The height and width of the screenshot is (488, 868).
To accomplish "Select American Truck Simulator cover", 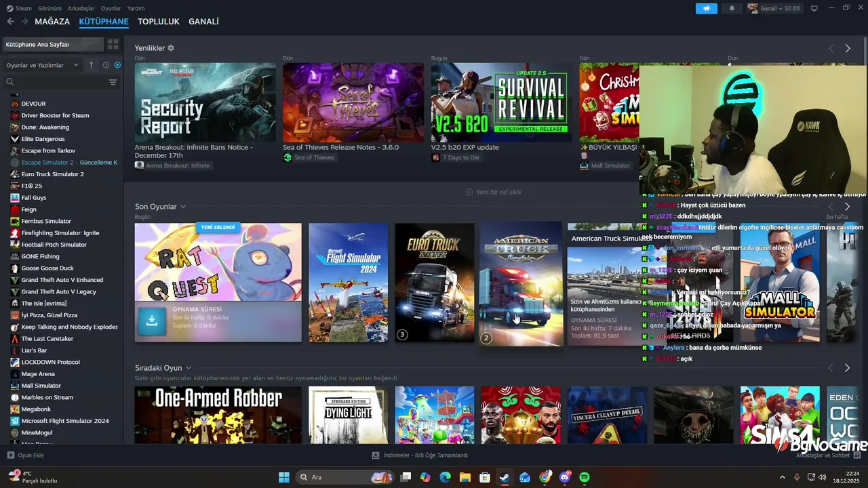I will click(521, 283).
